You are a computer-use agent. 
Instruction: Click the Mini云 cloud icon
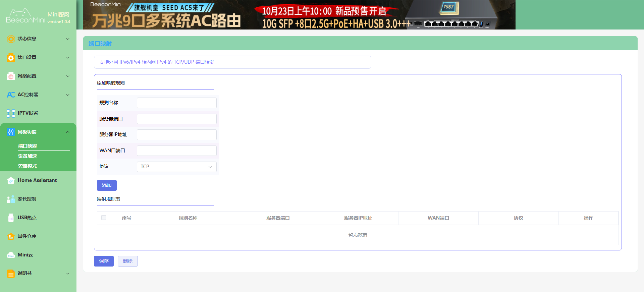pyautogui.click(x=11, y=255)
